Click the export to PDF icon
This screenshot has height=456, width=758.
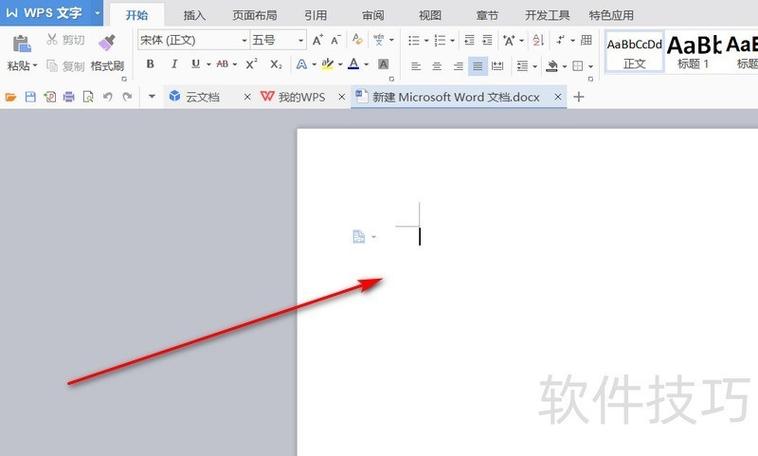50,97
